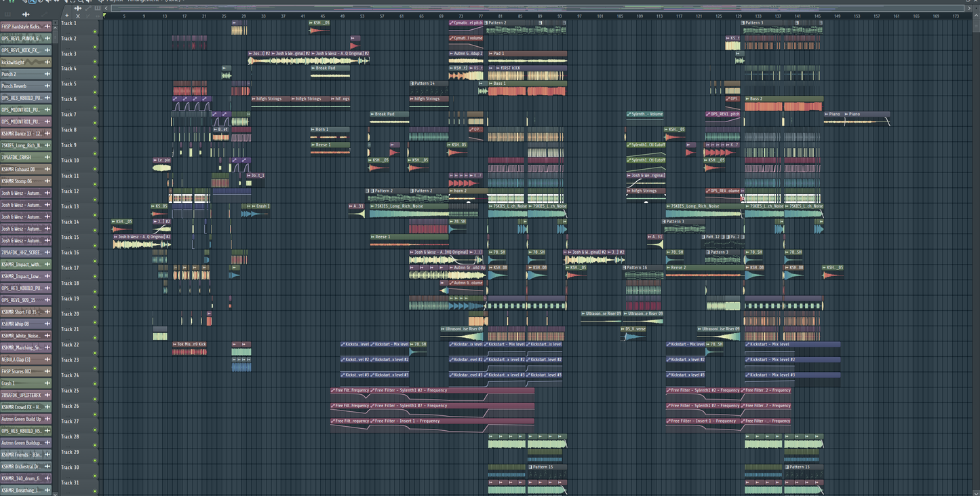Select the Slip editing tool in the playlist toolbar
980x496 pixels.
(x=99, y=16)
